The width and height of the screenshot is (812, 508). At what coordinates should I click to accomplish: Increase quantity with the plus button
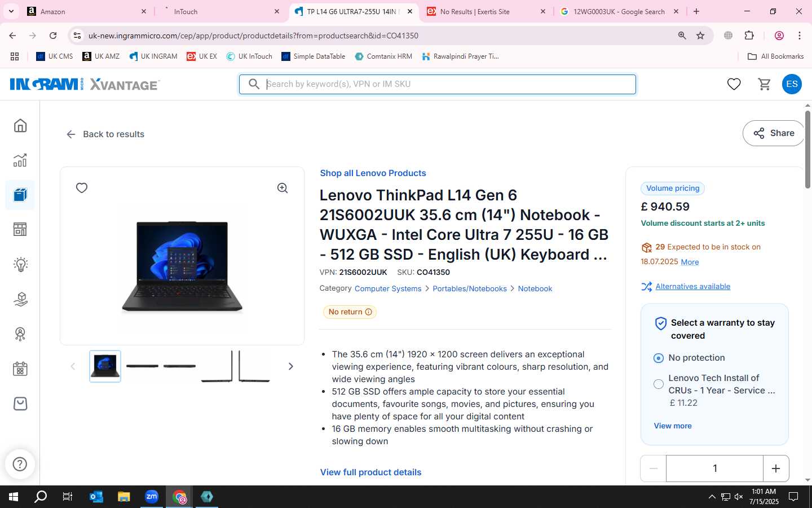[x=776, y=468]
